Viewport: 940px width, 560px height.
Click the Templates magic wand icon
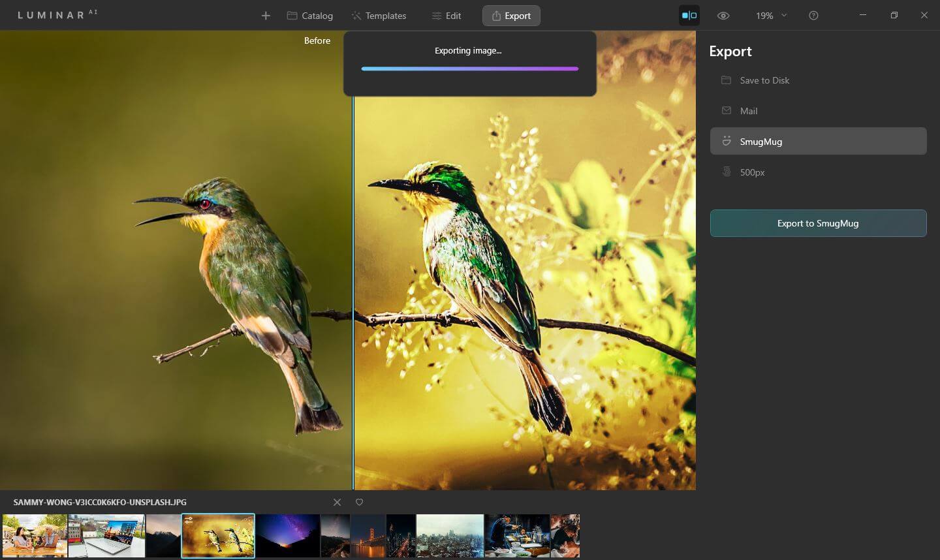tap(355, 15)
